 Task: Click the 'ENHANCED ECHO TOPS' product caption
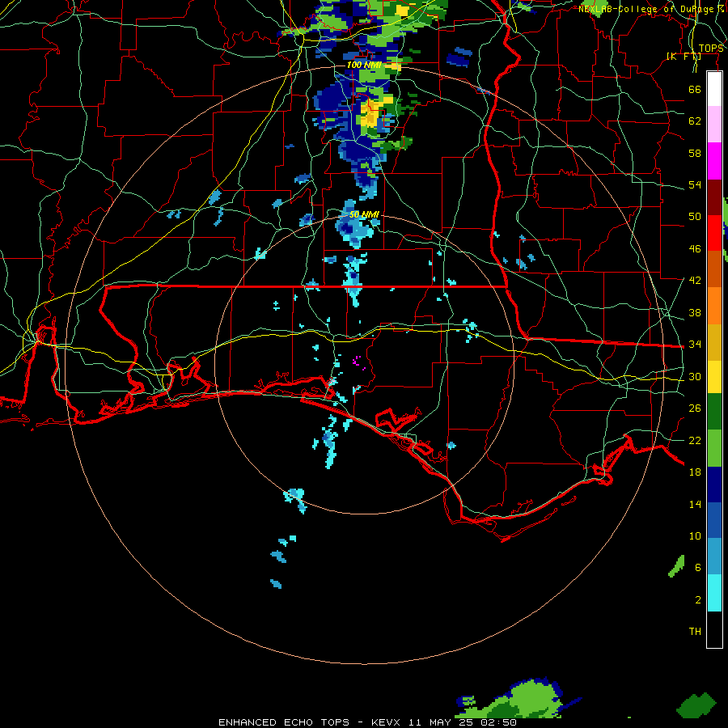283,722
